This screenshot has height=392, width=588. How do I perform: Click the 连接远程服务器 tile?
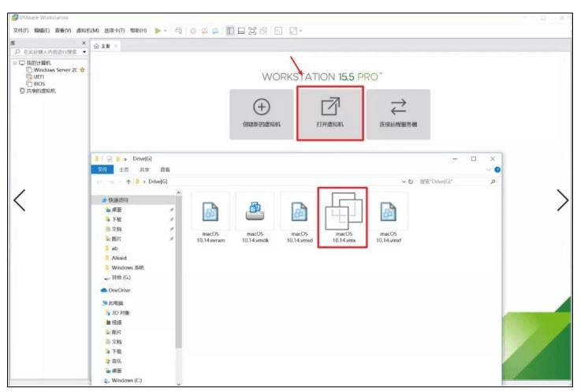point(398,114)
